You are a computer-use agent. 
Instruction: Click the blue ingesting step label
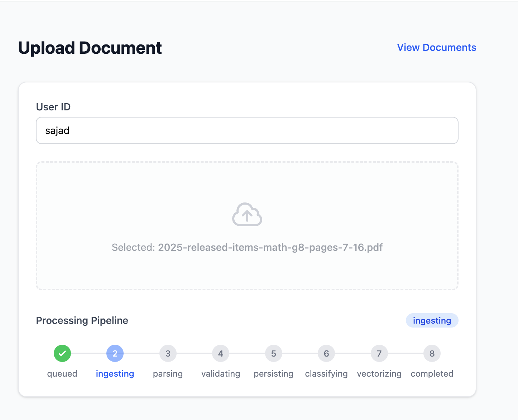tap(115, 374)
